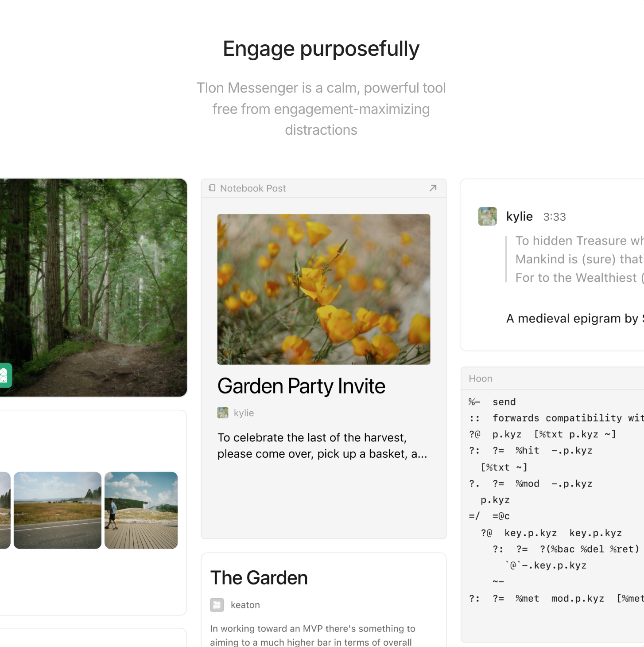Click the 3:33 message timestamp
Viewport: 644px width, 647px height.
point(555,217)
